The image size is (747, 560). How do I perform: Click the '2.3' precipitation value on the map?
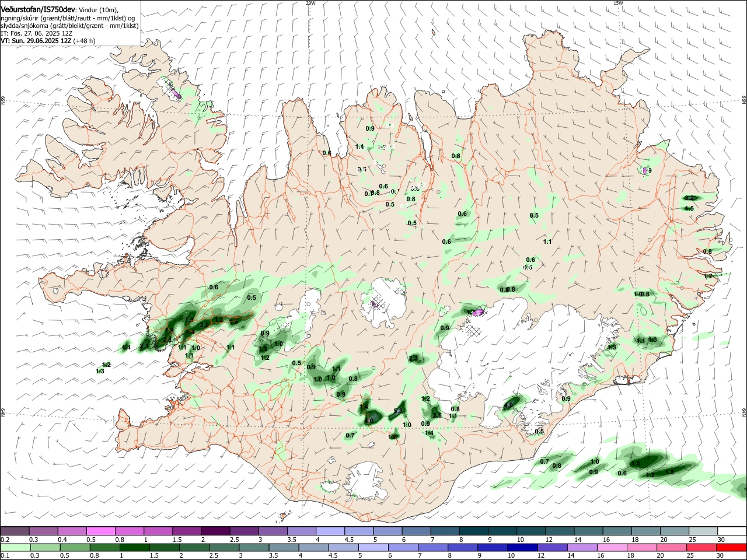pyautogui.click(x=413, y=358)
